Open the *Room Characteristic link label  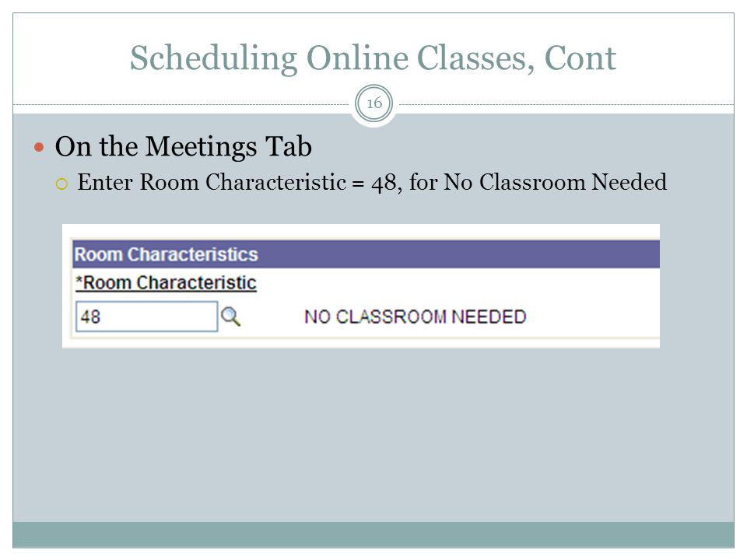click(x=166, y=283)
